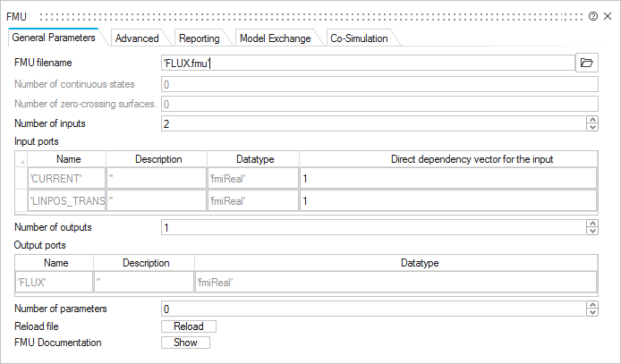
Task: Click the Input ports Description column header
Action: point(157,159)
